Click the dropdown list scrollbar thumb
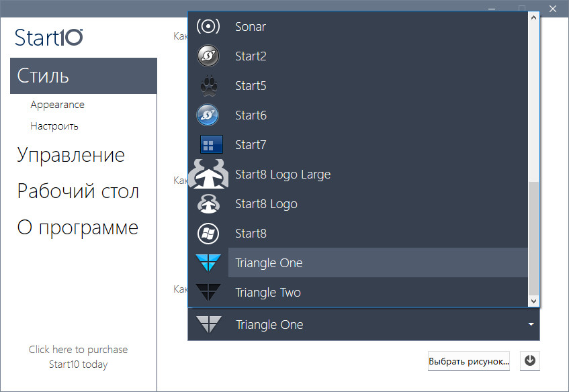Image resolution: width=569 pixels, height=392 pixels. 533,238
